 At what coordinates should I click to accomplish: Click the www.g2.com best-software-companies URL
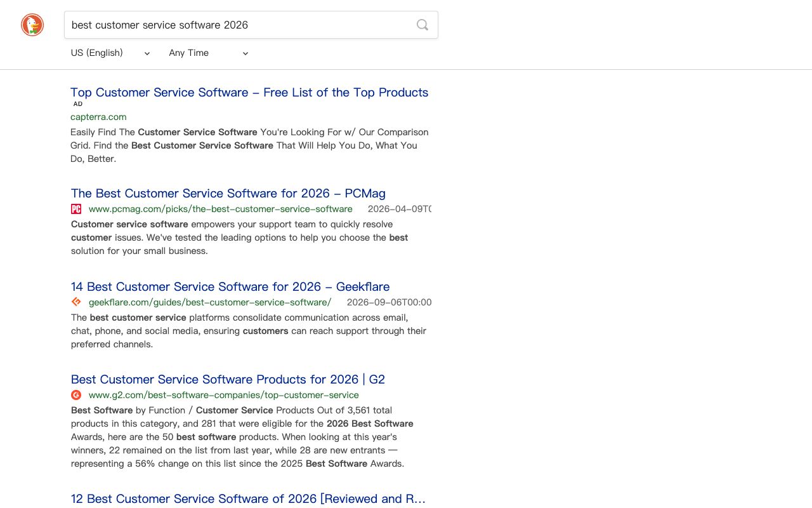(224, 395)
